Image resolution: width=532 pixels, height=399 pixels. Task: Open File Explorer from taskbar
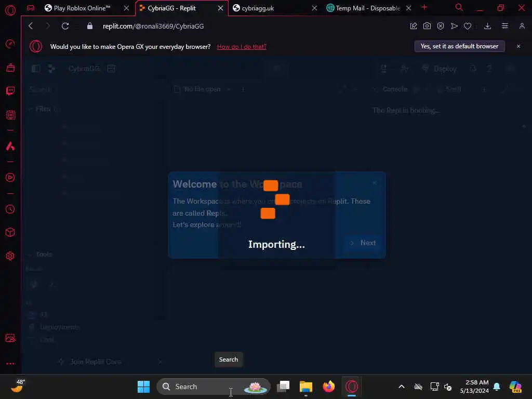pos(305,387)
